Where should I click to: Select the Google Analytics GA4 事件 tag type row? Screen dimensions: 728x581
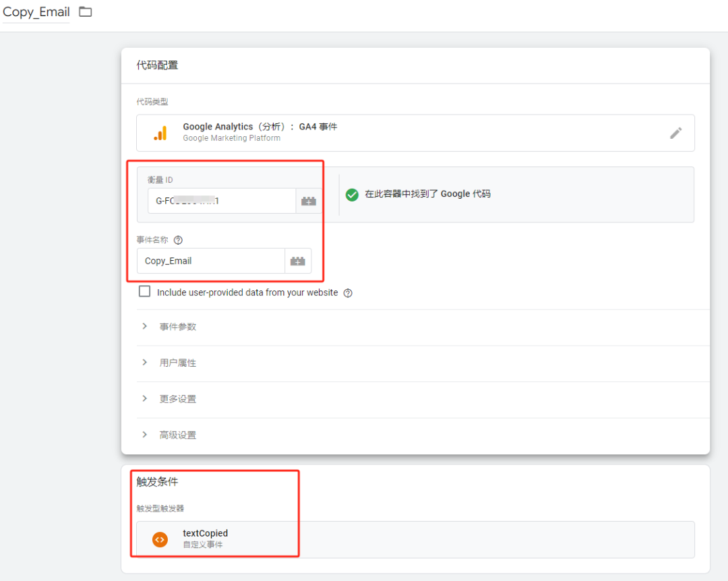point(415,133)
